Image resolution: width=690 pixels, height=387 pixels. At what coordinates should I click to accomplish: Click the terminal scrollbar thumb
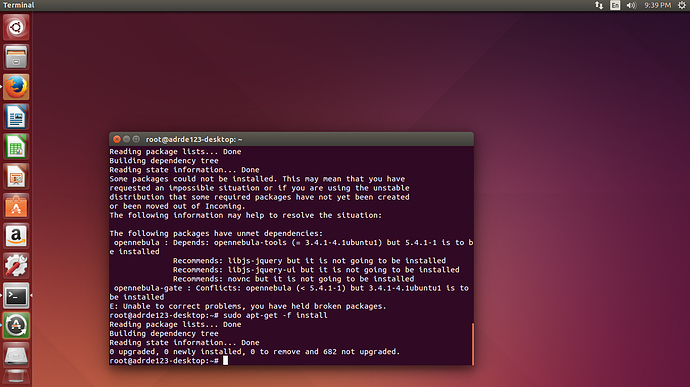pyautogui.click(x=473, y=344)
